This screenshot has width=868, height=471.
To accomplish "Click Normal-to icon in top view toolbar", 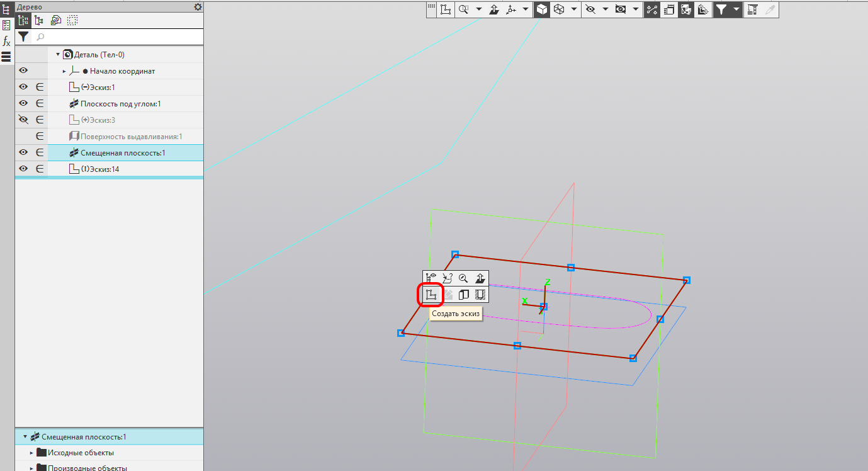I will (495, 9).
